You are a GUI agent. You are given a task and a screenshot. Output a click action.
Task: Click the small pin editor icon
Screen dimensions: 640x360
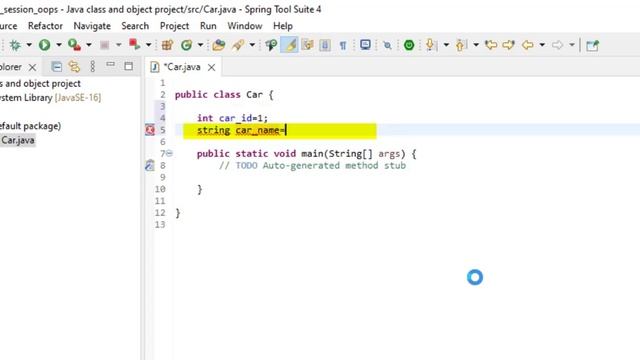(387, 45)
